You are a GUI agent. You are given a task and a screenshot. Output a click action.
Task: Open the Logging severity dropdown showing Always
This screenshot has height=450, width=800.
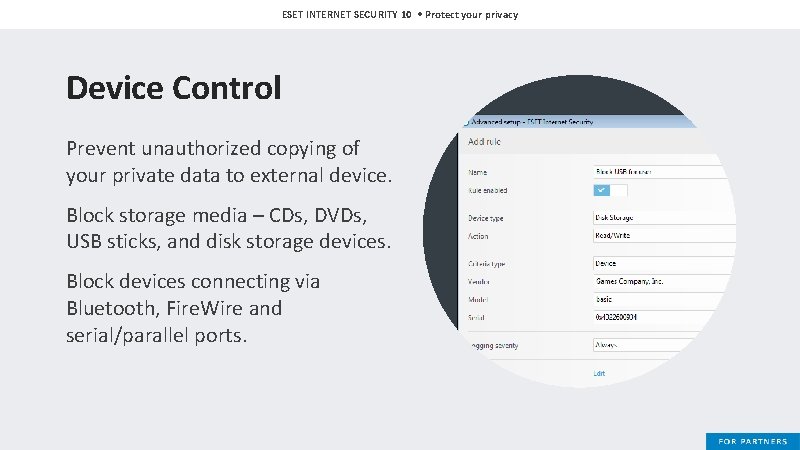pyautogui.click(x=643, y=345)
